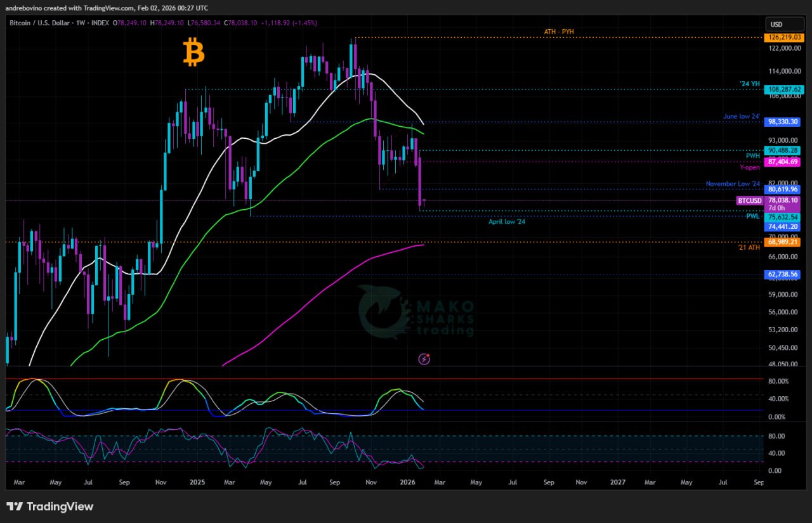This screenshot has width=812, height=523.
Task: Click the PWL 75,632.54 price tag
Action: click(783, 217)
